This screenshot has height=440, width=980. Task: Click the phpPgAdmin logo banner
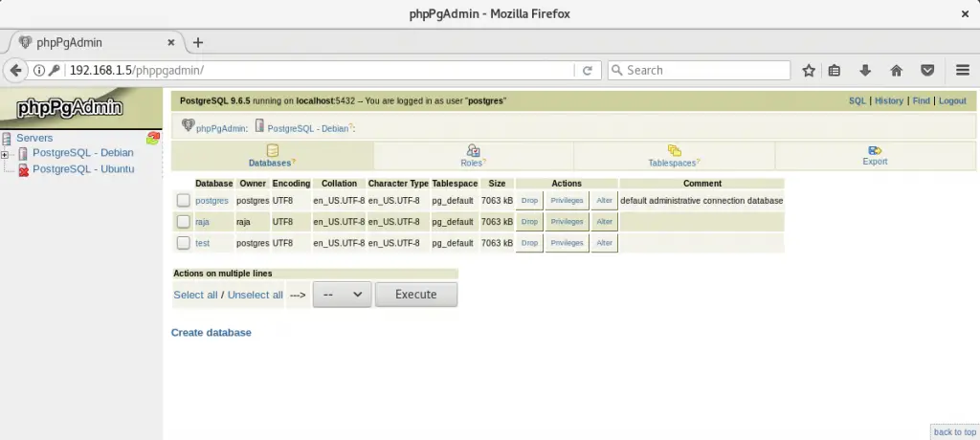point(81,108)
